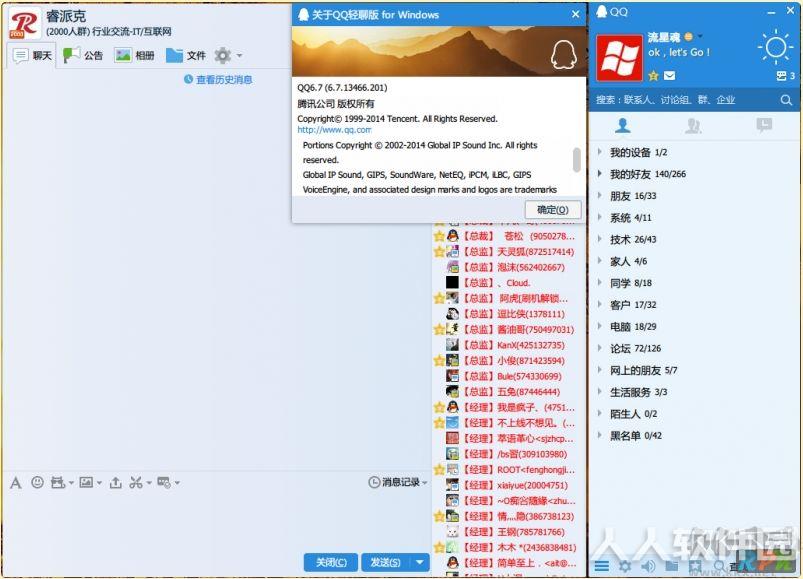The image size is (803, 579).
Task: Close the About QQ dialog
Action: [x=576, y=14]
